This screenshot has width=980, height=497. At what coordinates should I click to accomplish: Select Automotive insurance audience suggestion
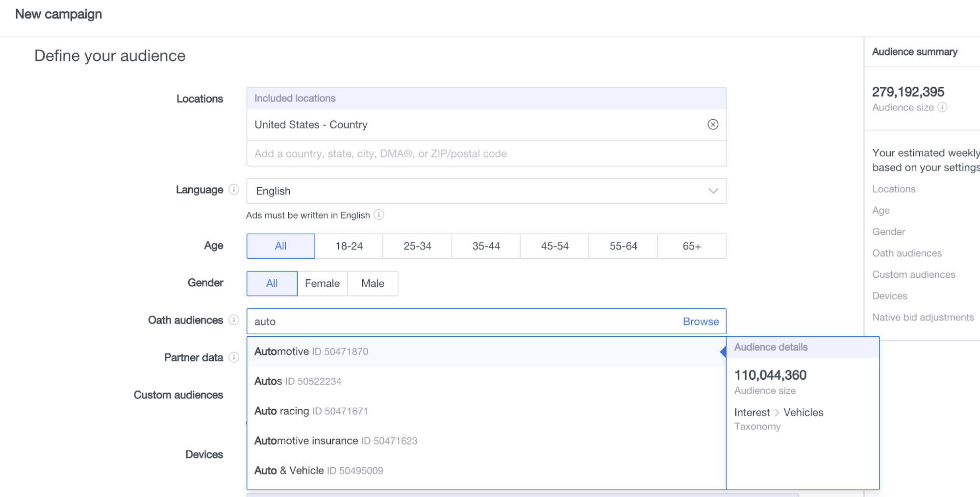[x=335, y=441]
